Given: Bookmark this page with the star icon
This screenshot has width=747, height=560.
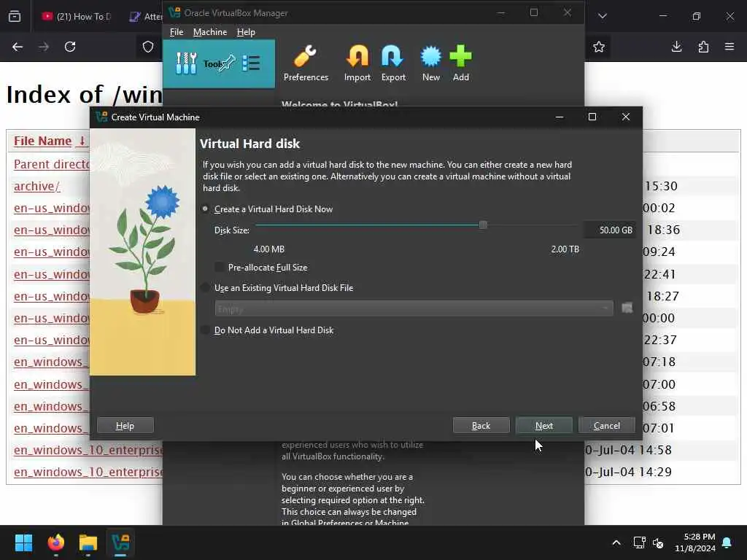Looking at the screenshot, I should tap(599, 47).
